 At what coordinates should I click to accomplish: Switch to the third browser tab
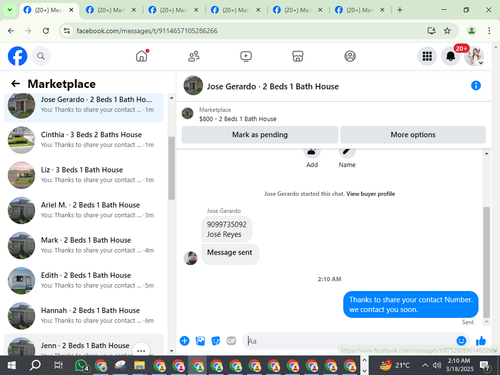click(174, 10)
